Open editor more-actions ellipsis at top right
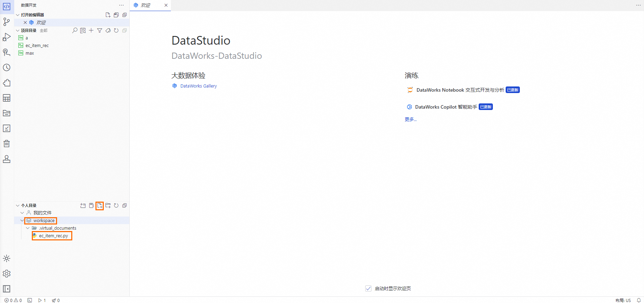Image resolution: width=644 pixels, height=303 pixels. click(638, 5)
